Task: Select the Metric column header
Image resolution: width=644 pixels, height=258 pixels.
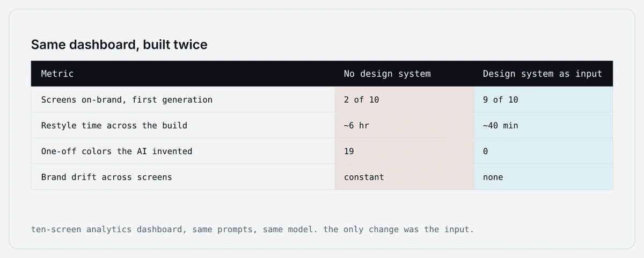Action: tap(57, 74)
